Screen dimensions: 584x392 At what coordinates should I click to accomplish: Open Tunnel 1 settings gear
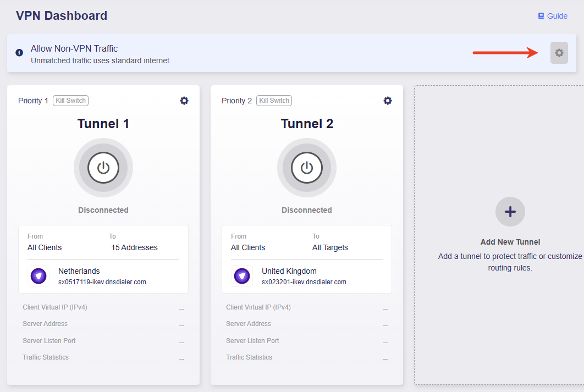[184, 101]
